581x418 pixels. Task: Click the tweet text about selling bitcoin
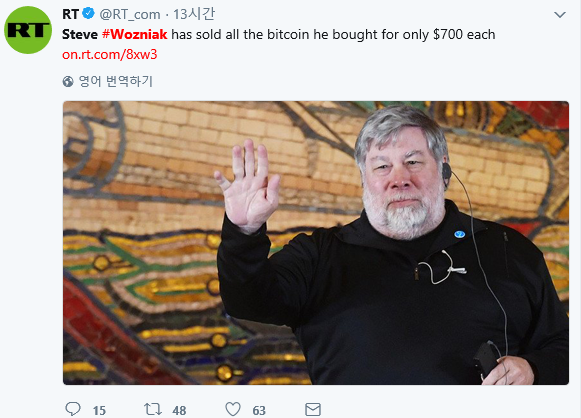tap(279, 34)
